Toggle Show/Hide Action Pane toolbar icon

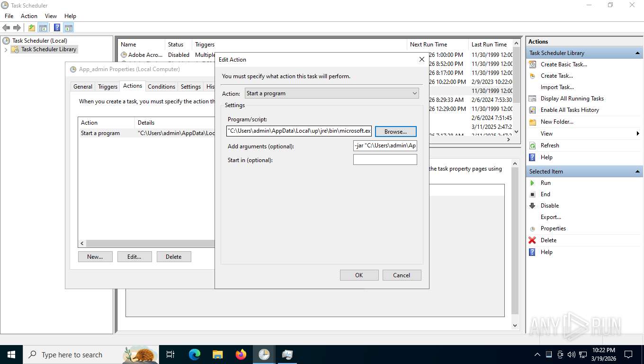[68, 27]
